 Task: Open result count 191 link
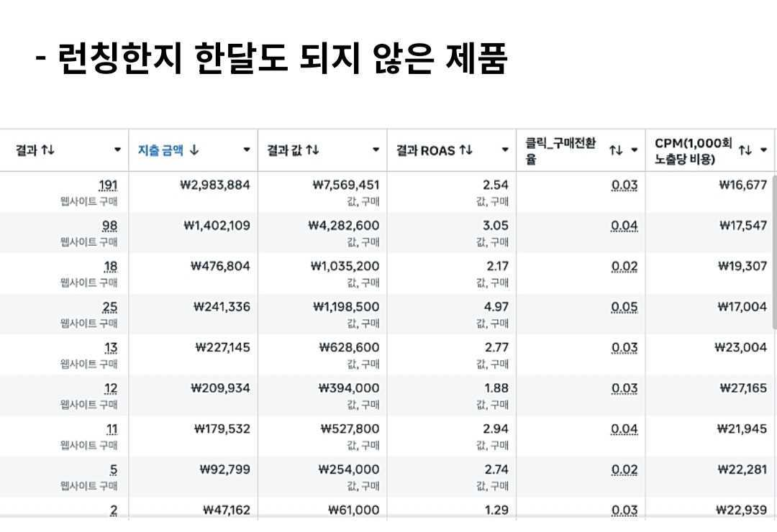point(108,185)
